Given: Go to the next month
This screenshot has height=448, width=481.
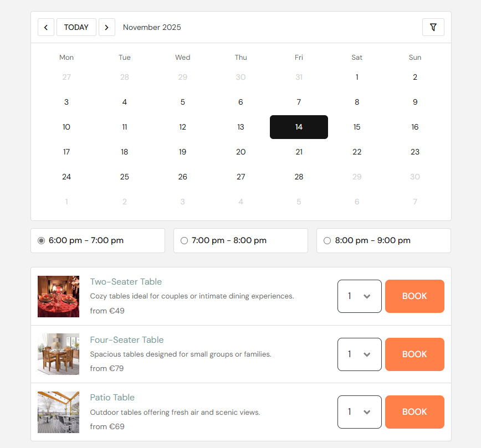Looking at the screenshot, I should pos(107,27).
